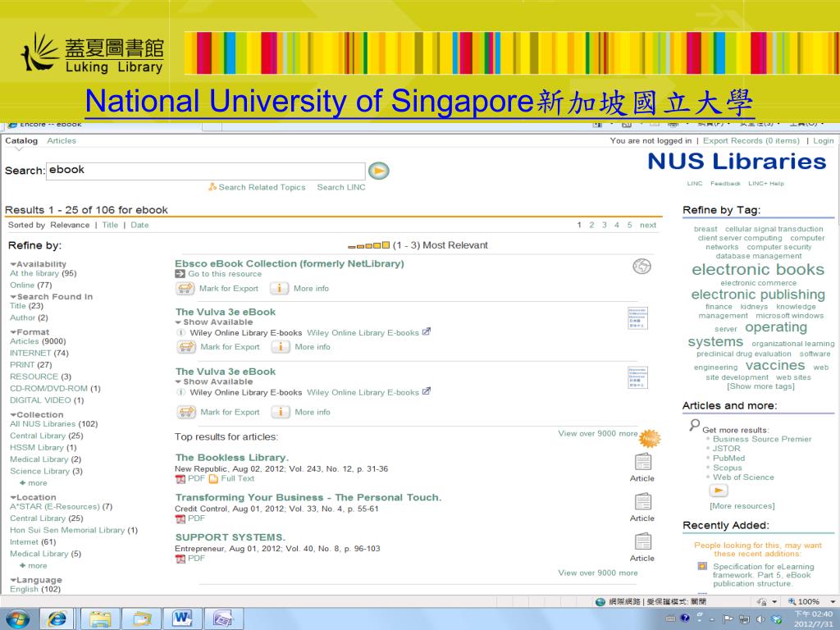Click the PDF icon under The Bookless Library
This screenshot has width=840, height=630.
[x=180, y=479]
